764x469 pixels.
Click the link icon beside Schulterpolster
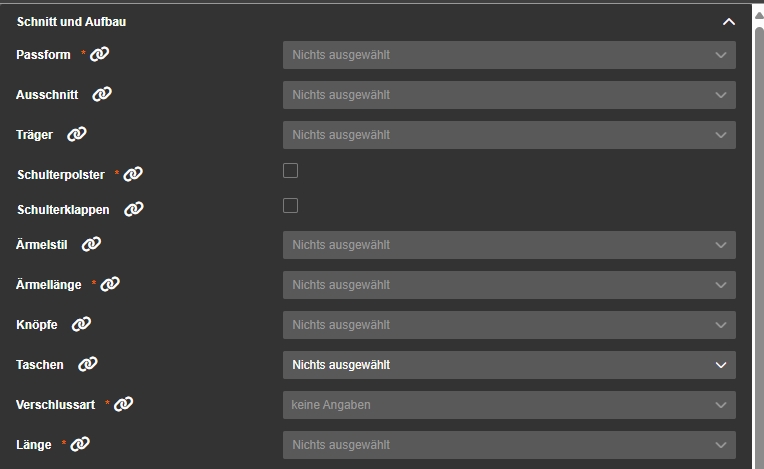click(133, 174)
